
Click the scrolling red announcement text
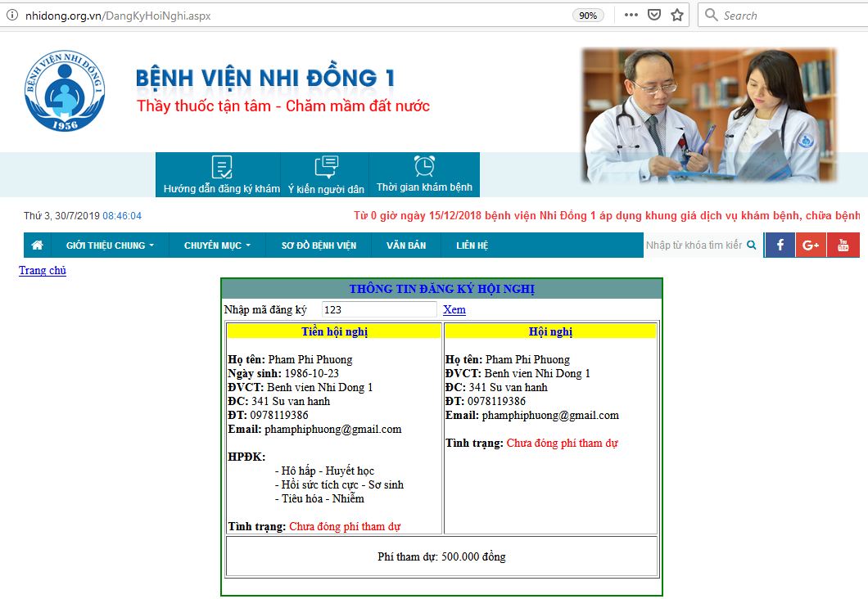[607, 216]
